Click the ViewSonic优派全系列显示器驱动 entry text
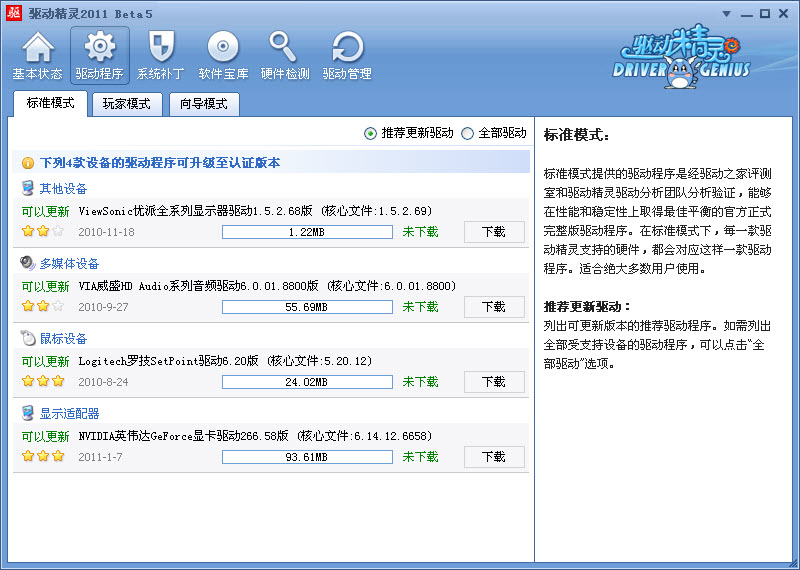This screenshot has width=800, height=570. (255, 211)
